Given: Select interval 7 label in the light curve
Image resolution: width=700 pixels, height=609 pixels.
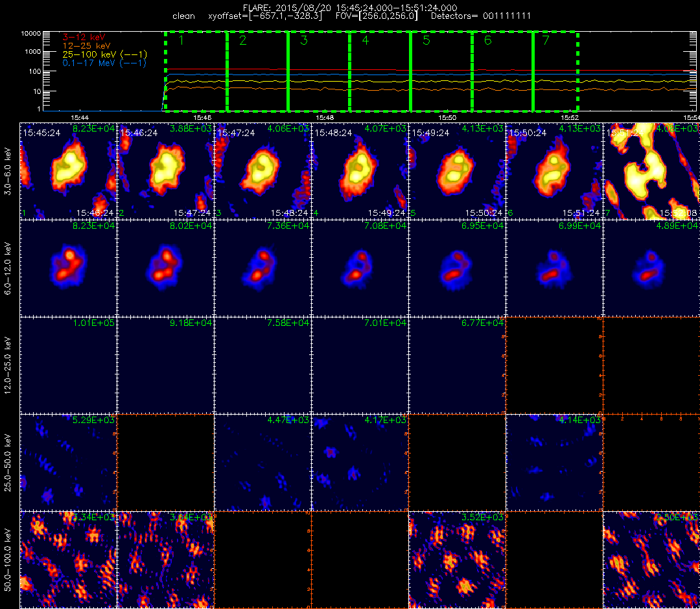Looking at the screenshot, I should pyautogui.click(x=546, y=41).
